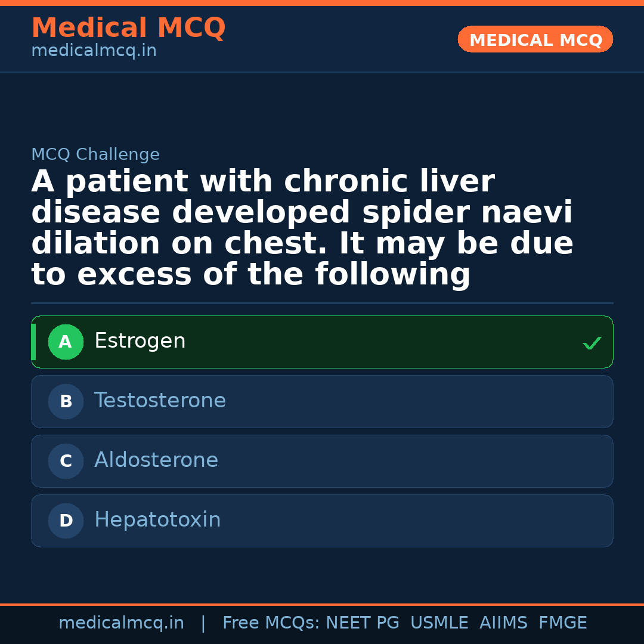The width and height of the screenshot is (644, 644).
Task: Pick the Aldosterone answer text
Action: pyautogui.click(x=156, y=460)
